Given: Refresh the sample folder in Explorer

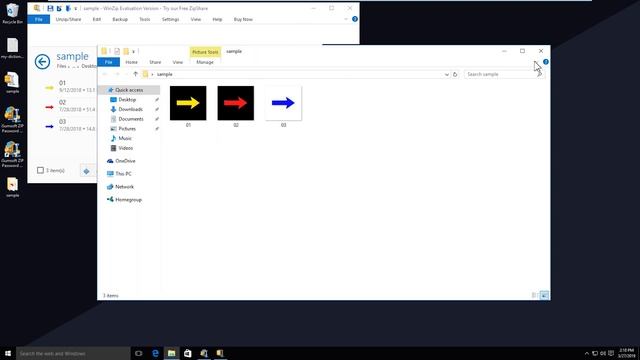Looking at the screenshot, I should pyautogui.click(x=455, y=74).
